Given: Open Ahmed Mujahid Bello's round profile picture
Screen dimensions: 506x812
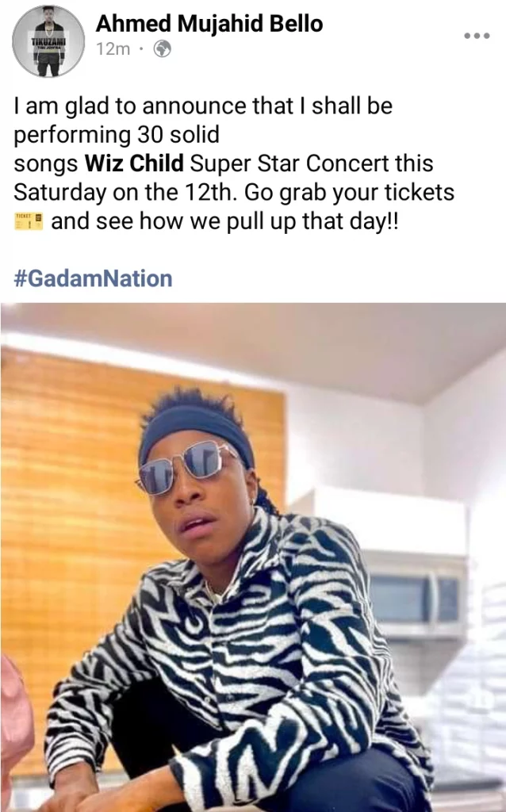Looking at the screenshot, I should 48,42.
